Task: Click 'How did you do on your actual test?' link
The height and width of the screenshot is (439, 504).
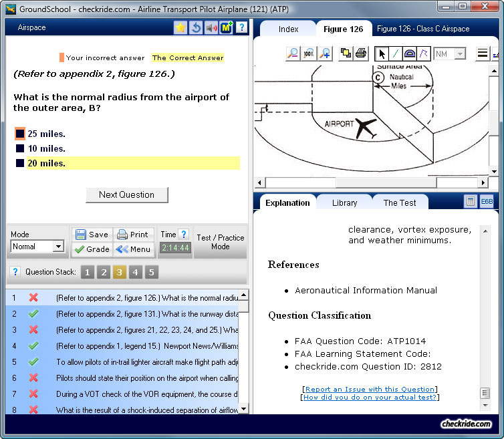Action: 370,397
